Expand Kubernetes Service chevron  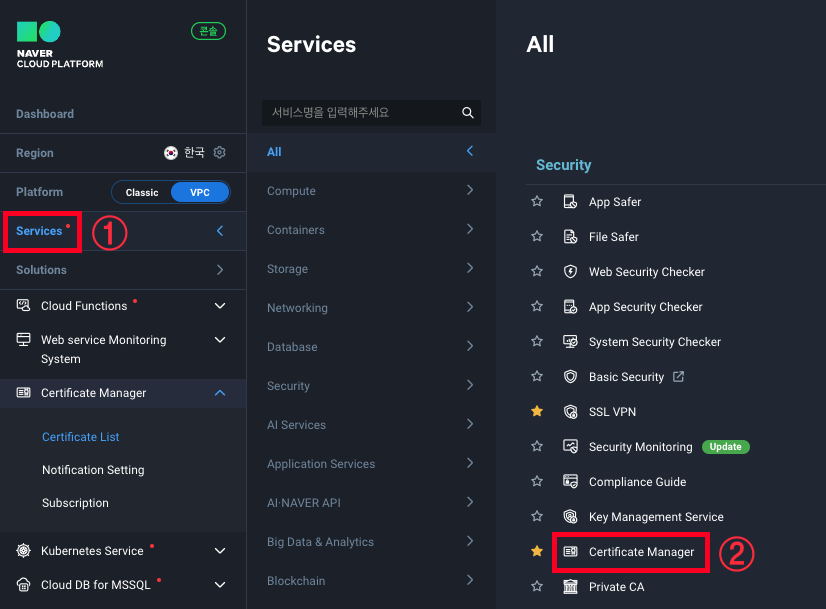tap(220, 551)
